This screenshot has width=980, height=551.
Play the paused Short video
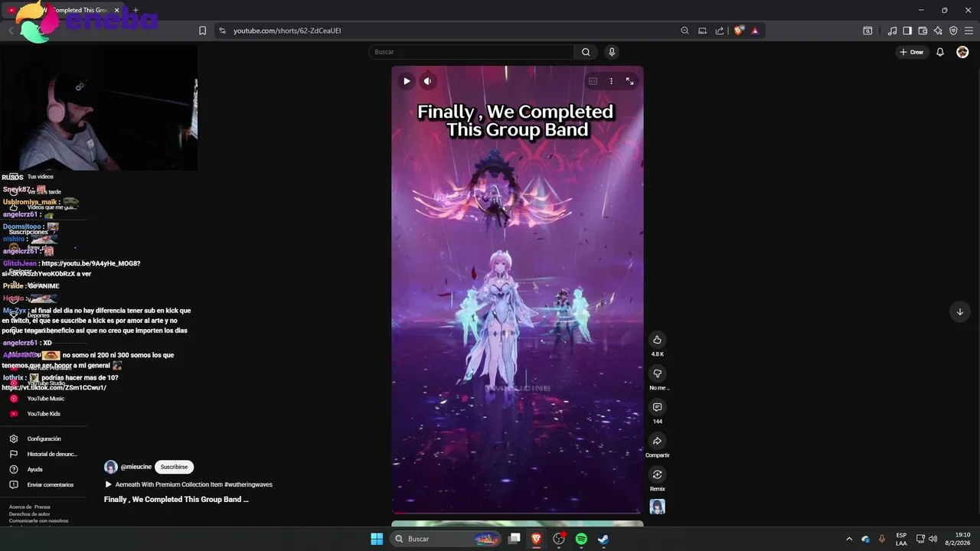pos(407,81)
